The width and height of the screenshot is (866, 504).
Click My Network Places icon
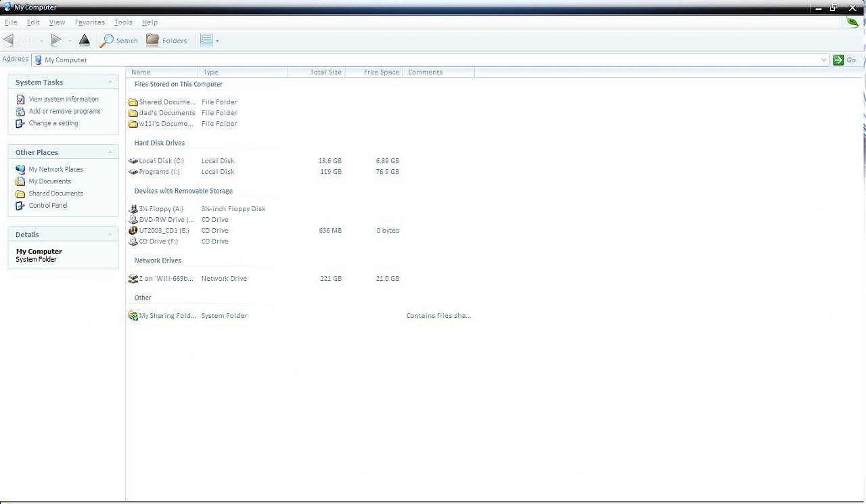pos(20,169)
